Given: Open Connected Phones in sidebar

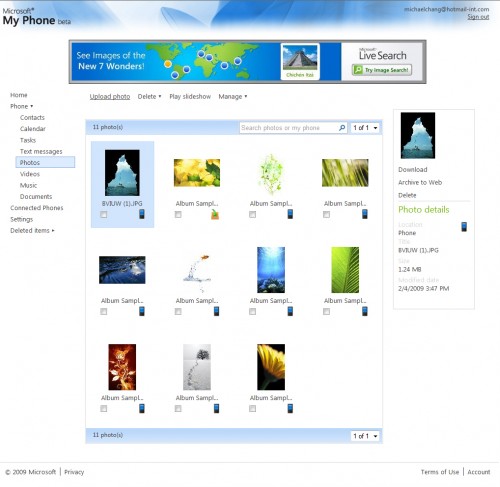Looking at the screenshot, I should click(37, 208).
